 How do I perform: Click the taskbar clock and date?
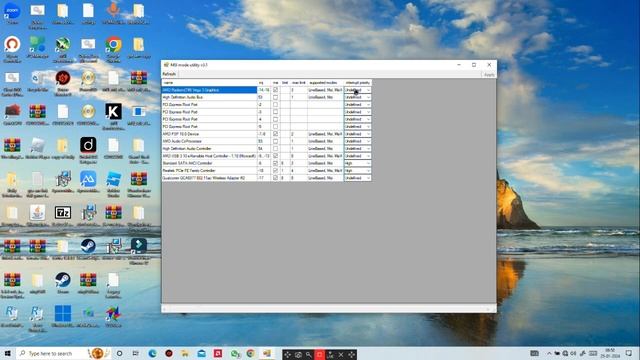(x=610, y=353)
